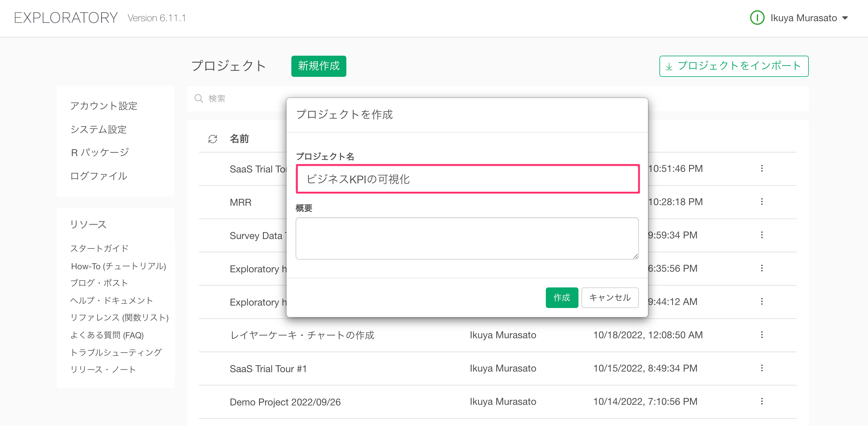Open R パッケージ in sidebar
This screenshot has width=868, height=426.
[x=100, y=152]
